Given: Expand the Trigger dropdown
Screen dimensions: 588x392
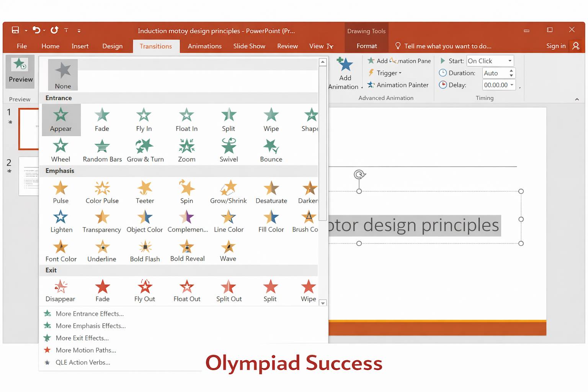Looking at the screenshot, I should pyautogui.click(x=400, y=73).
